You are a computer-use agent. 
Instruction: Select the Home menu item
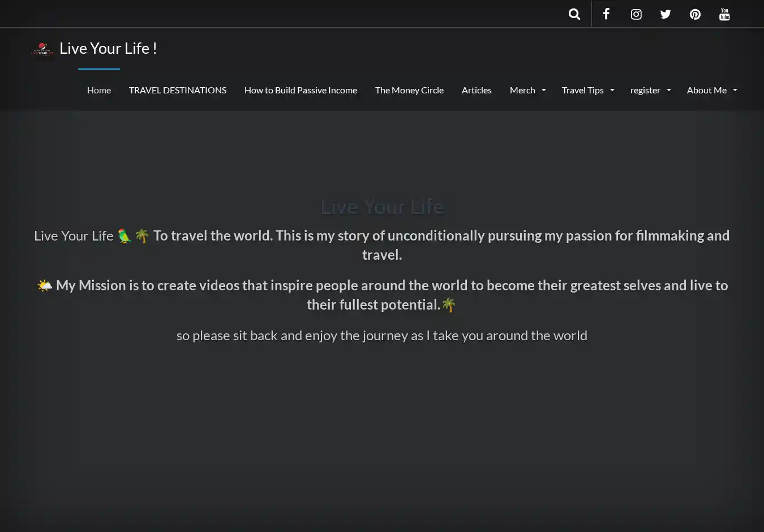99,90
